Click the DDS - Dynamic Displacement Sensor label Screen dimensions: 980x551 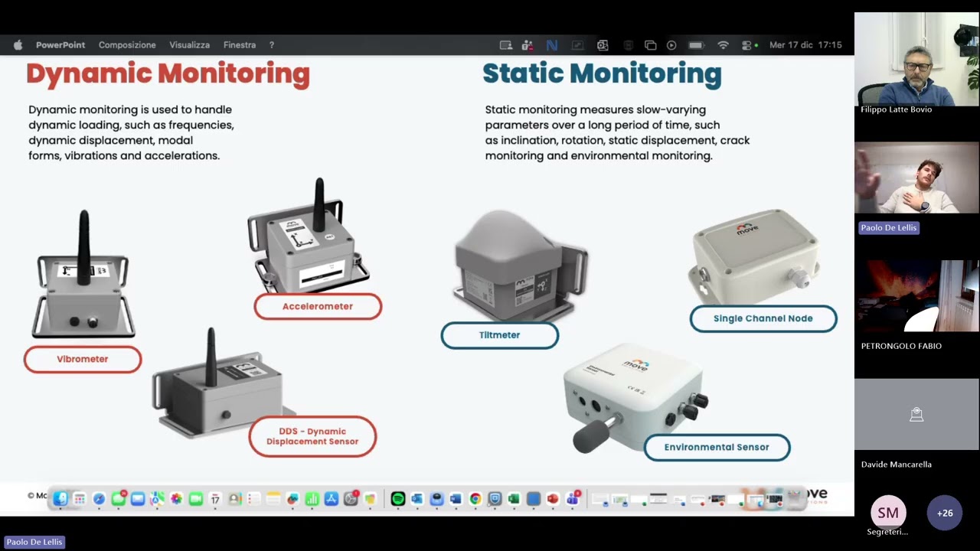pos(312,436)
